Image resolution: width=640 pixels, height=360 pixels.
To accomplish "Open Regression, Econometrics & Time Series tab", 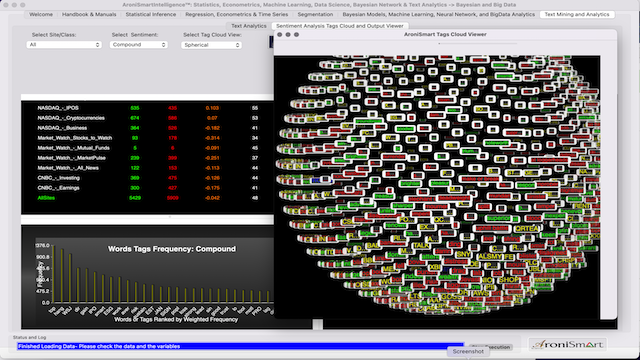I will tap(236, 14).
